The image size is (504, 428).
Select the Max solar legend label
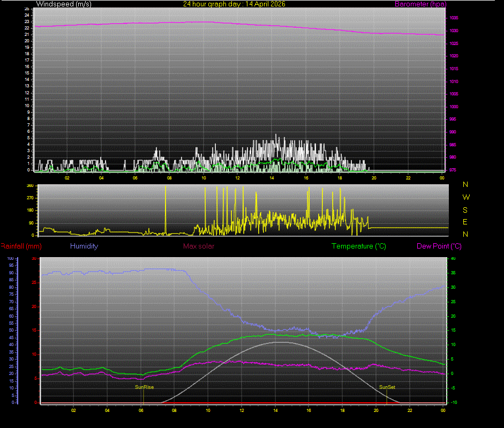[198, 246]
